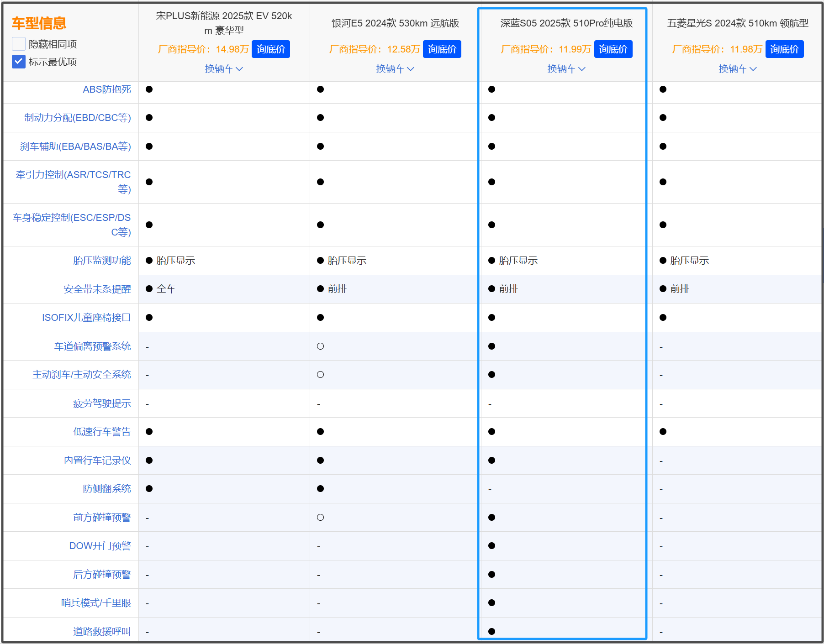Select 银河E5 2024款 530km 远航版 title

[x=395, y=23]
